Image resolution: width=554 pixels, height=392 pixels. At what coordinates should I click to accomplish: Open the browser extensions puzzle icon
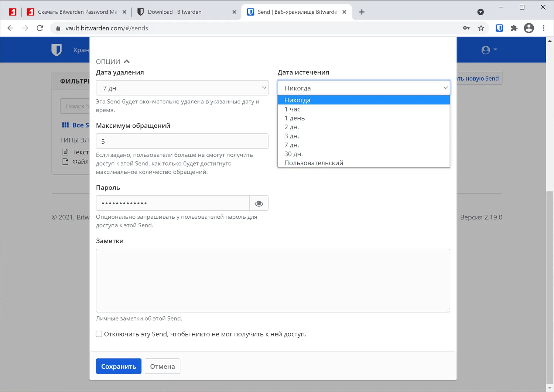514,28
